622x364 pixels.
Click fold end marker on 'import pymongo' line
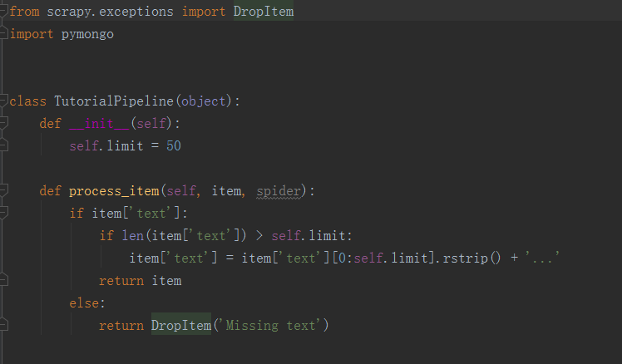(3, 34)
